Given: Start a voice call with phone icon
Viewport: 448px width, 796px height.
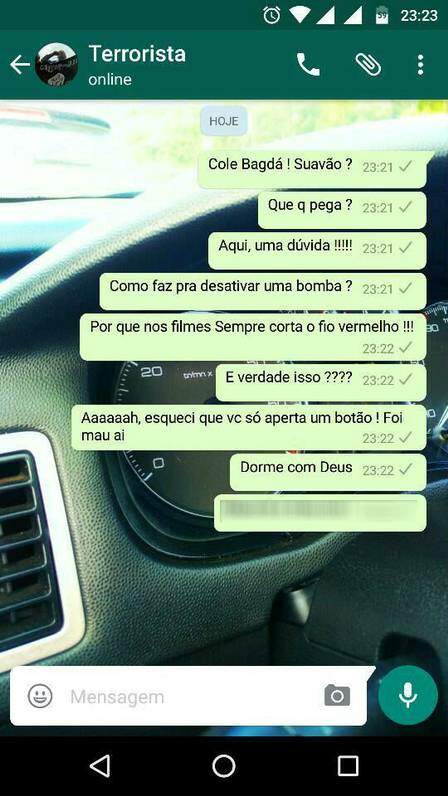Looking at the screenshot, I should point(308,65).
